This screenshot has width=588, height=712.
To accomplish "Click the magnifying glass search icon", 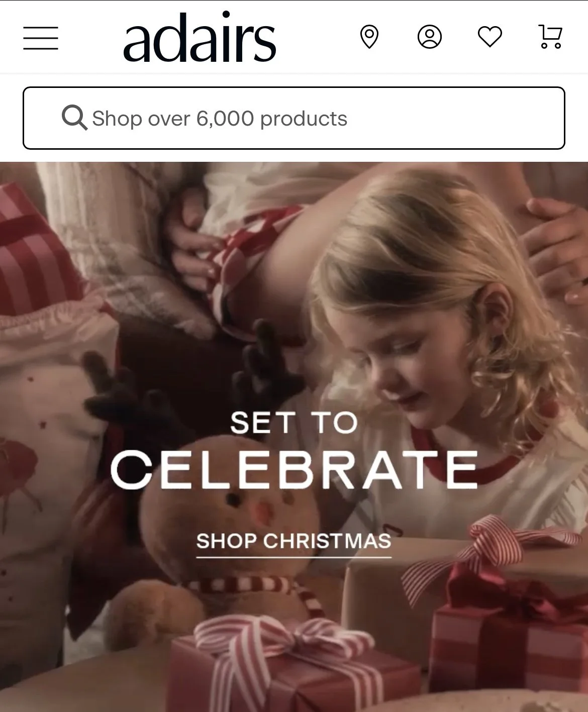I will [74, 118].
